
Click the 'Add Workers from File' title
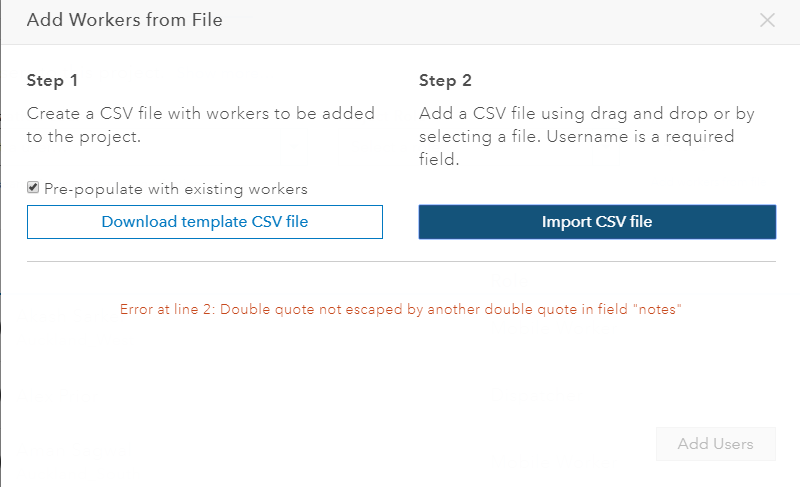pos(124,20)
